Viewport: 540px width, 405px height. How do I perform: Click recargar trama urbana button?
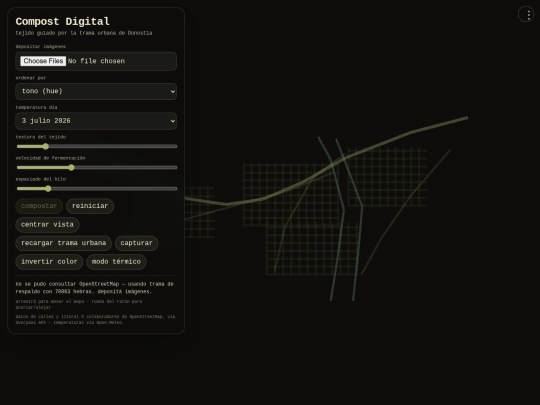[63, 243]
